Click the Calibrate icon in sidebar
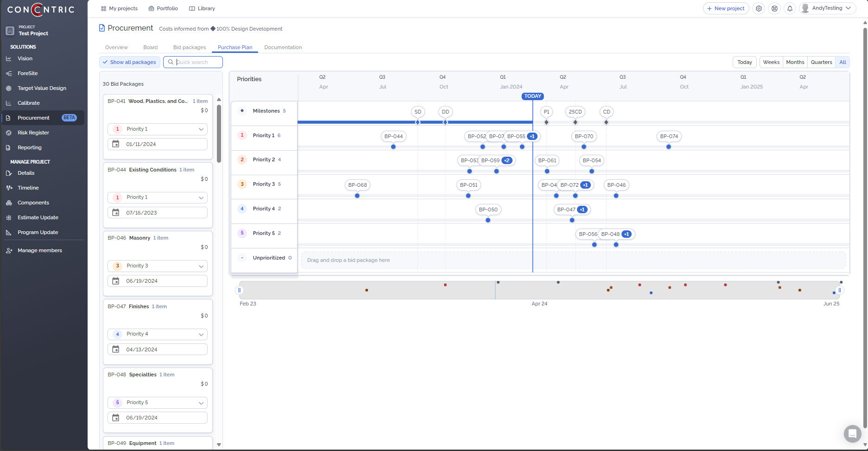This screenshot has width=868, height=451. [x=9, y=103]
